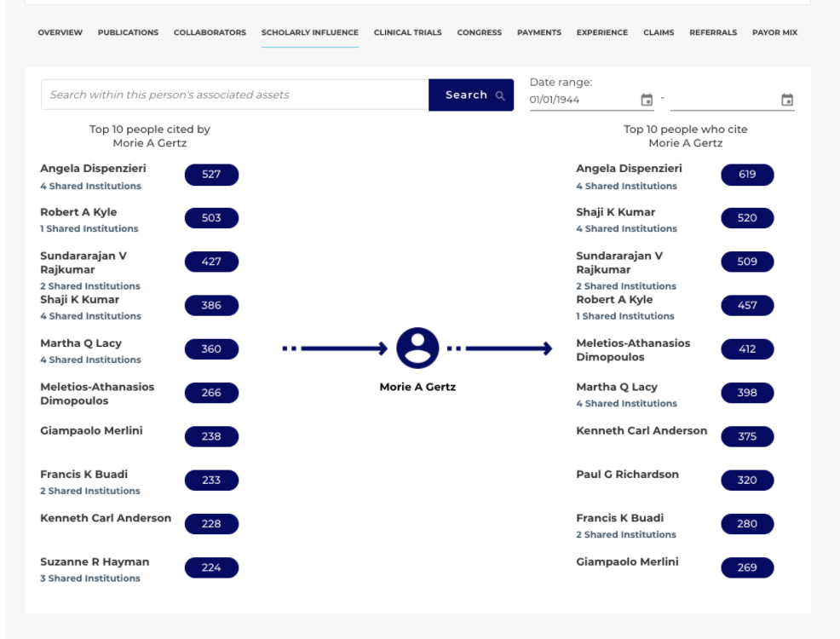Click the 412 citation count badge
The image size is (840, 639).
click(747, 349)
